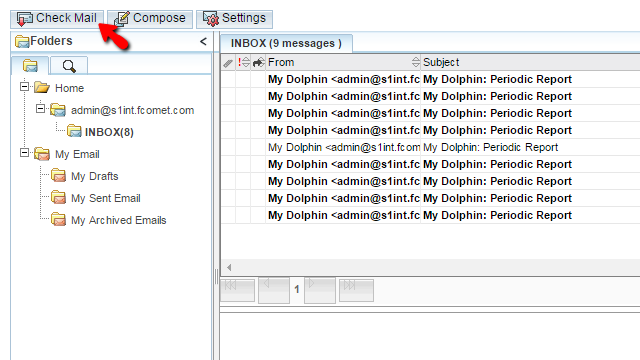Select the Home folder
Image resolution: width=640 pixels, height=360 pixels.
[x=69, y=88]
